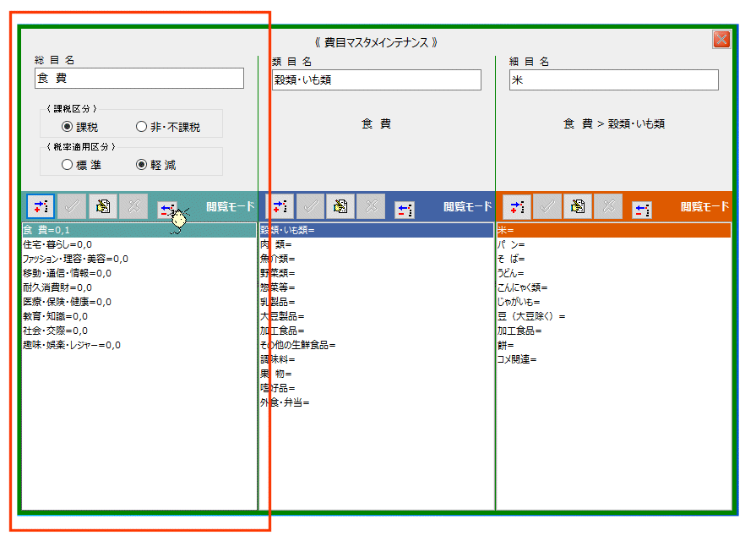Select 惣菜等= in the middle list
The image size is (756, 536).
point(377,287)
